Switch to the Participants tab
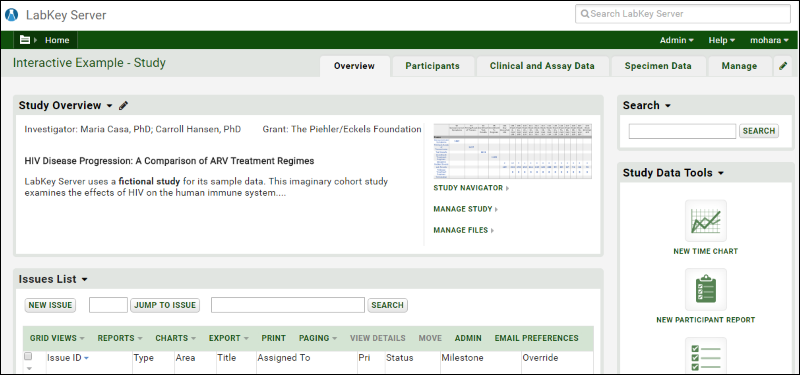 tap(433, 66)
